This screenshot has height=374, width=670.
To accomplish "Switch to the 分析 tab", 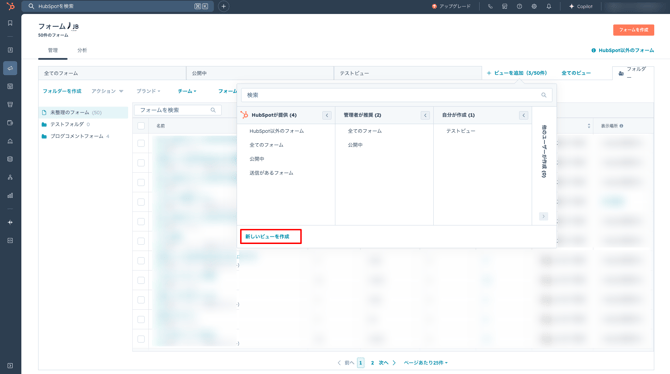I will 82,50.
